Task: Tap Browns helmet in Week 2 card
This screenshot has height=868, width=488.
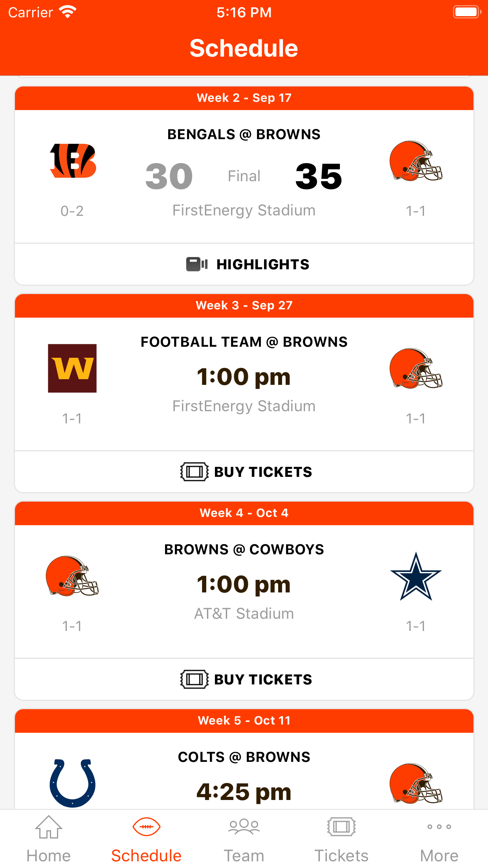Action: [416, 161]
